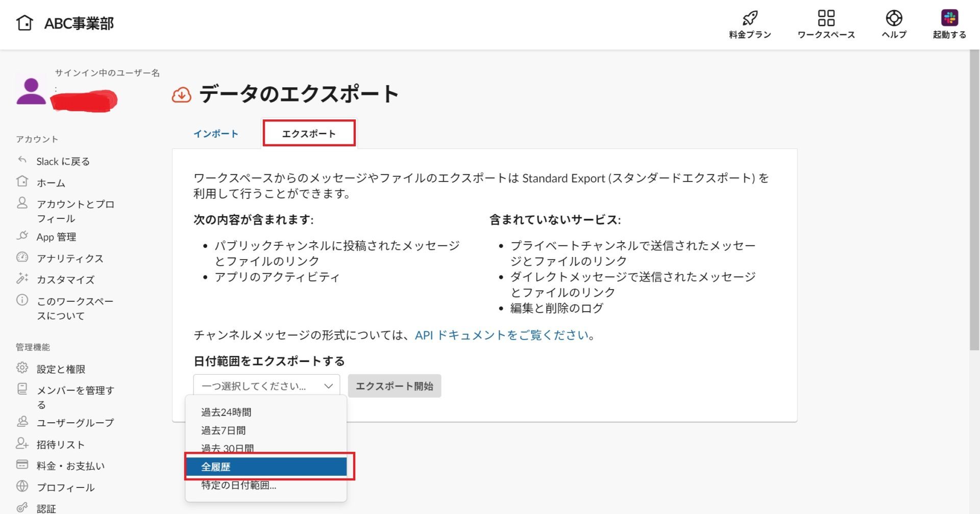Image resolution: width=980 pixels, height=514 pixels.
Task: Click the gear icon for 設定と権限
Action: [x=22, y=368]
